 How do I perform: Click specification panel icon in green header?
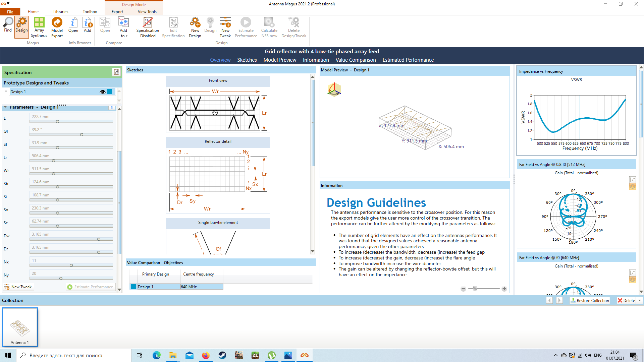[116, 72]
